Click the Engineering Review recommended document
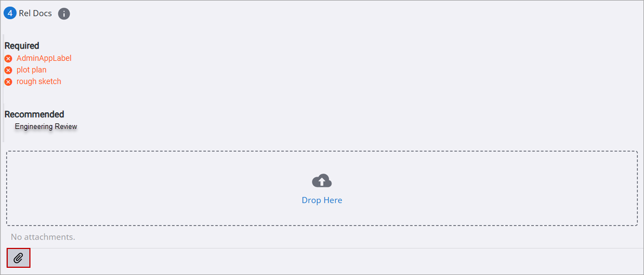The image size is (644, 275). coord(46,127)
